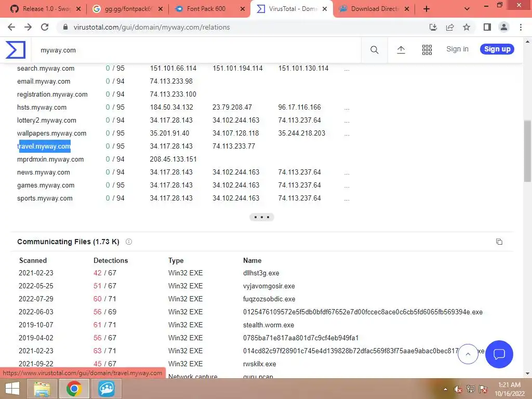Open the blue chat bubble button
532x399 pixels.
[499, 354]
